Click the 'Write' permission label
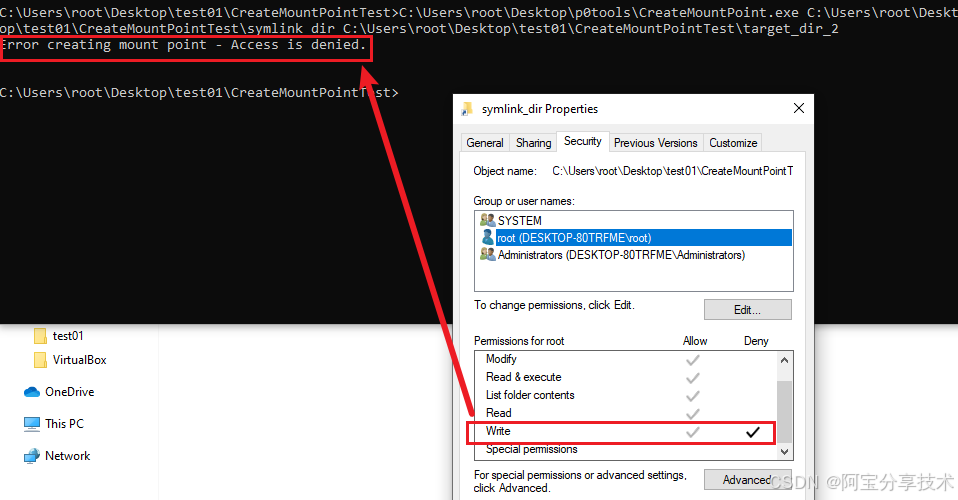The width and height of the screenshot is (958, 500). [x=498, y=431]
